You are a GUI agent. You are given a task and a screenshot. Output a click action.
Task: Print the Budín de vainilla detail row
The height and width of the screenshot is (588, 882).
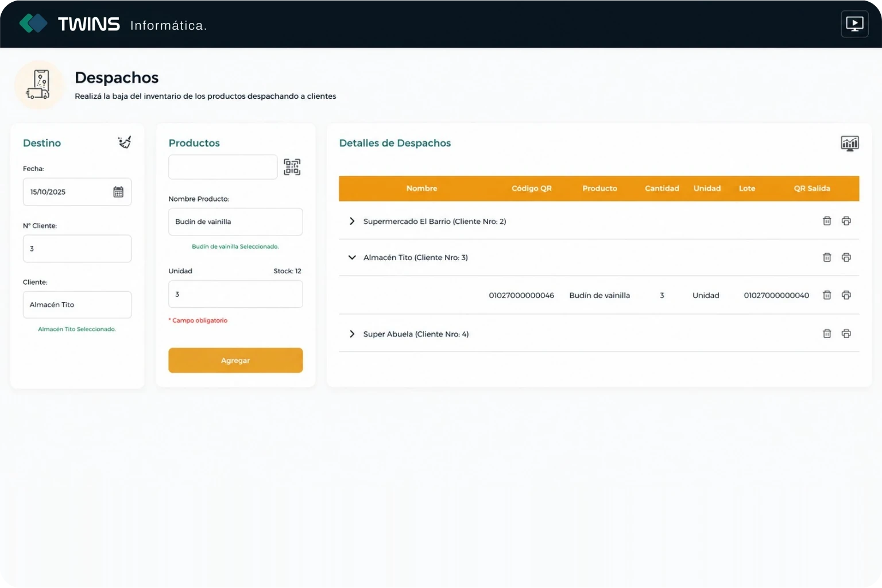(x=846, y=295)
